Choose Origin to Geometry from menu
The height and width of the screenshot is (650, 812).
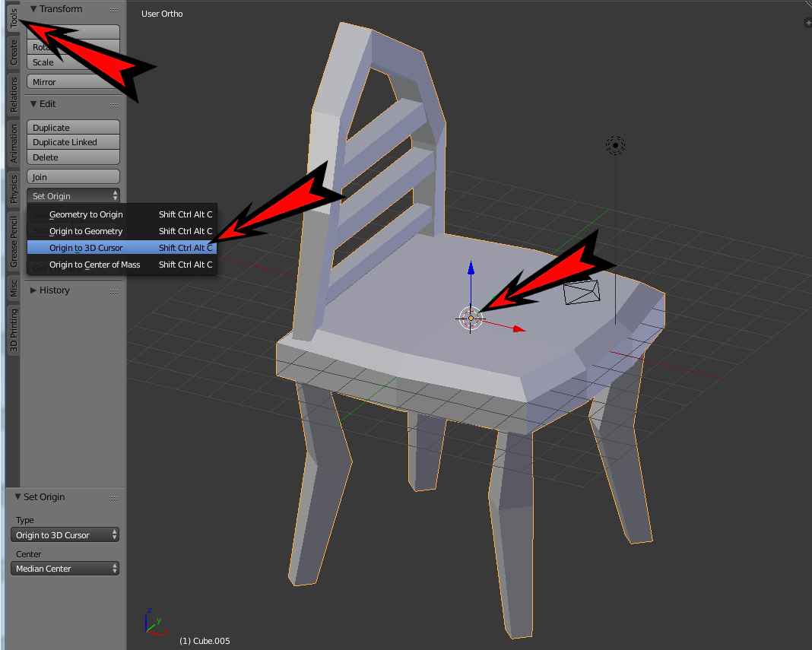coord(122,231)
